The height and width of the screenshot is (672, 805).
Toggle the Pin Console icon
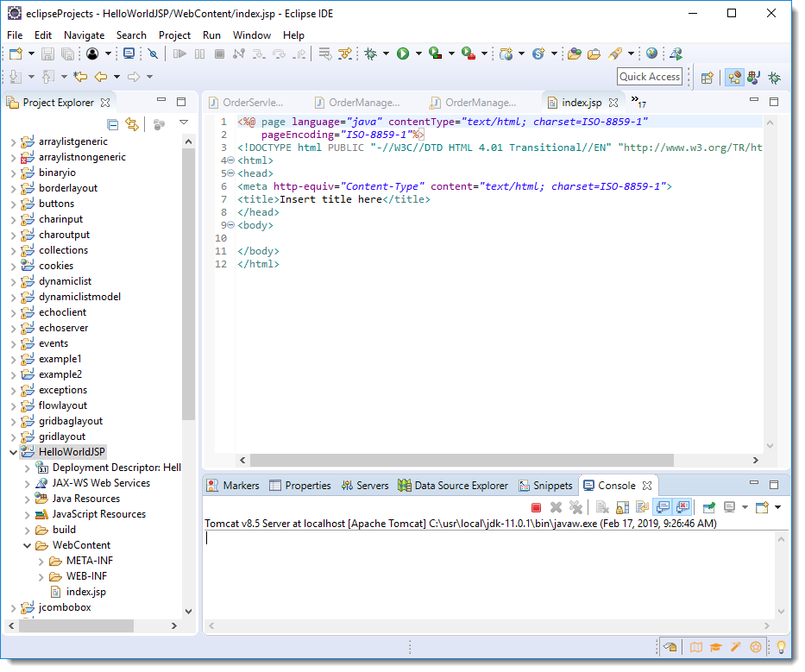click(x=709, y=508)
